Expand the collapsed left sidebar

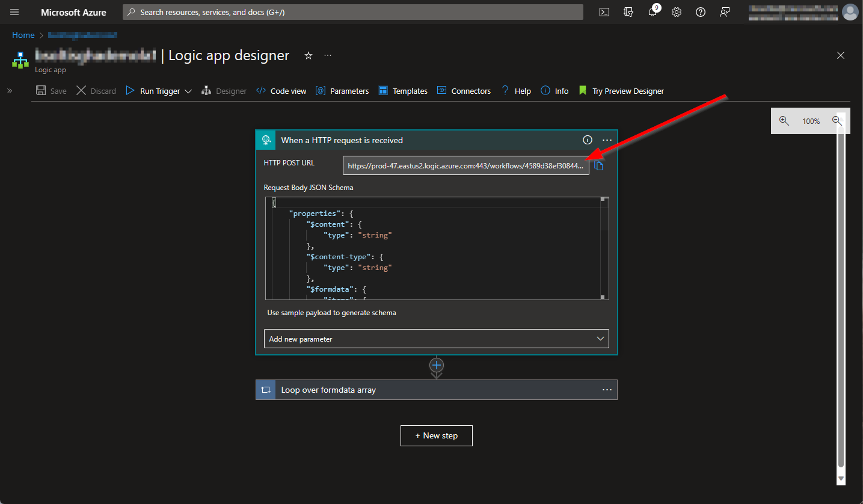(x=10, y=91)
